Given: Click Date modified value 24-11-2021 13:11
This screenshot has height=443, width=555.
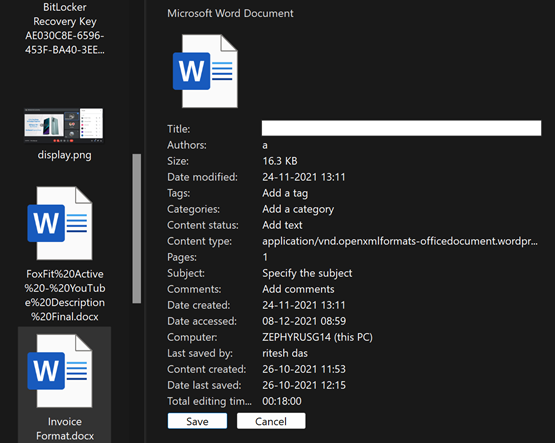Looking at the screenshot, I should pyautogui.click(x=304, y=177).
